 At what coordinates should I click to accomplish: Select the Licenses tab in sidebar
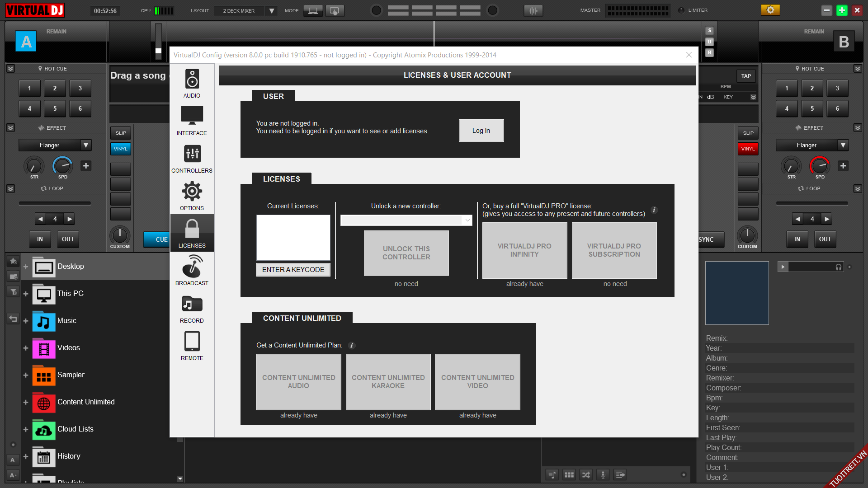tap(192, 233)
